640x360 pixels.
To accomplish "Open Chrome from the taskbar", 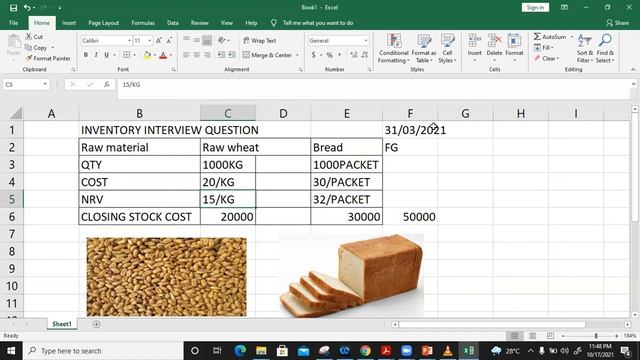I will tap(365, 351).
